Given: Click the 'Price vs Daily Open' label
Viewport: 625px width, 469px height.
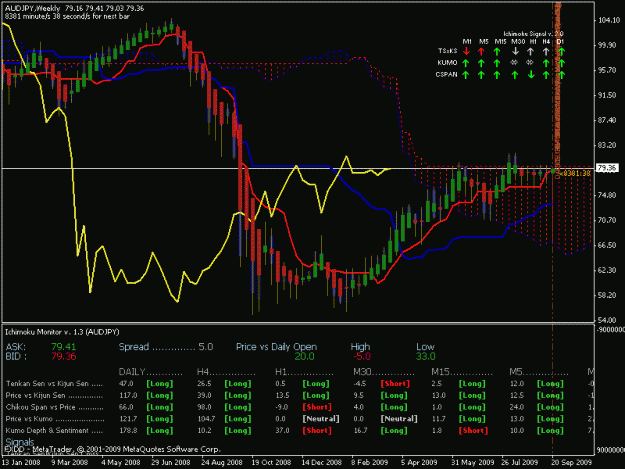Looking at the screenshot, I should 276,347.
